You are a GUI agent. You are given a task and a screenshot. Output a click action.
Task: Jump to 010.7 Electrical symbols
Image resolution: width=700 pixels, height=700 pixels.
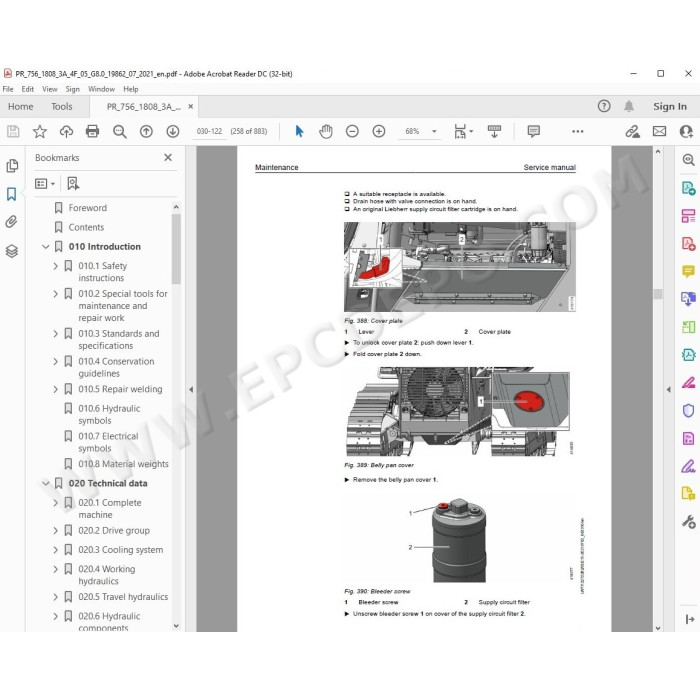[x=108, y=442]
